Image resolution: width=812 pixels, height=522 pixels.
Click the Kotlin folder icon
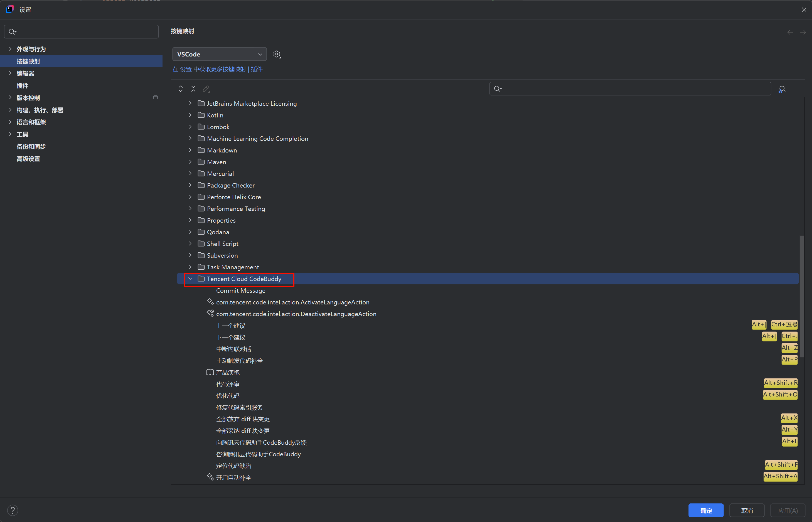pos(201,115)
